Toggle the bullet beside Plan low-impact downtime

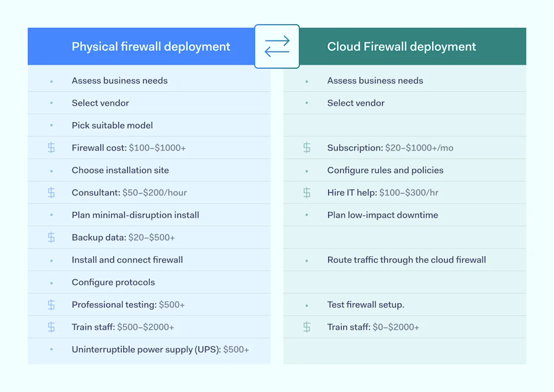[x=306, y=215]
